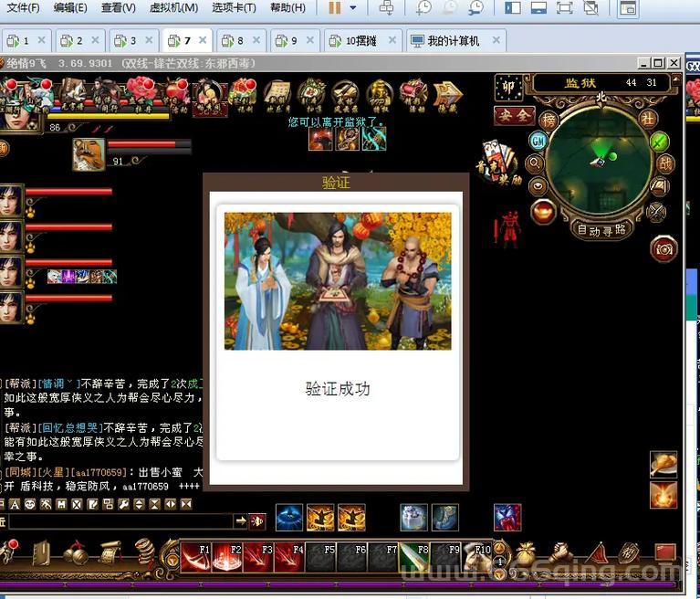This screenshot has height=599, width=700.
Task: Click the 安全 safe mode button
Action: tap(515, 115)
